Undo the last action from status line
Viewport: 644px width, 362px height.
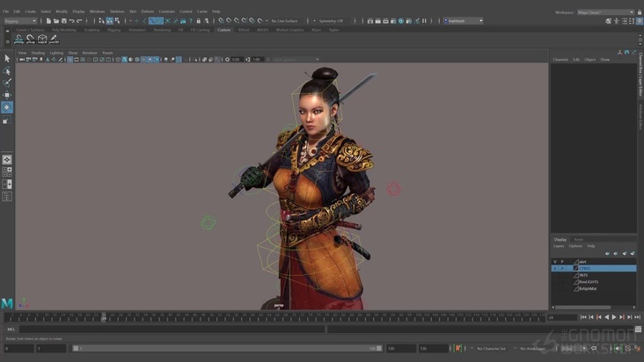pyautogui.click(x=72, y=21)
